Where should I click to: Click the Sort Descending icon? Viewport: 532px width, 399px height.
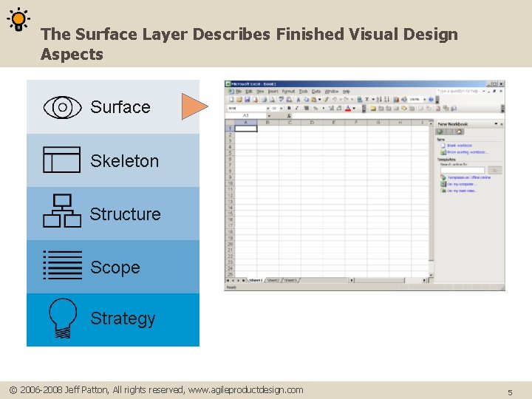pyautogui.click(x=386, y=100)
